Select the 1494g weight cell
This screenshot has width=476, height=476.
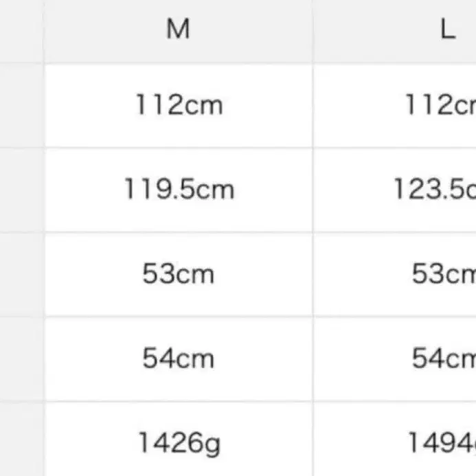pos(441,443)
